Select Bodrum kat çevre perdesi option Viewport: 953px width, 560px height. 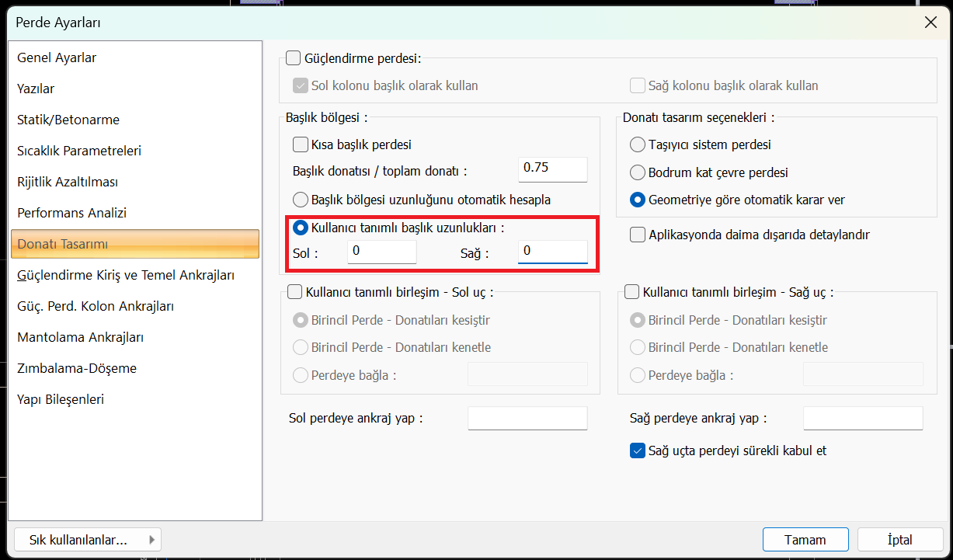coord(638,172)
